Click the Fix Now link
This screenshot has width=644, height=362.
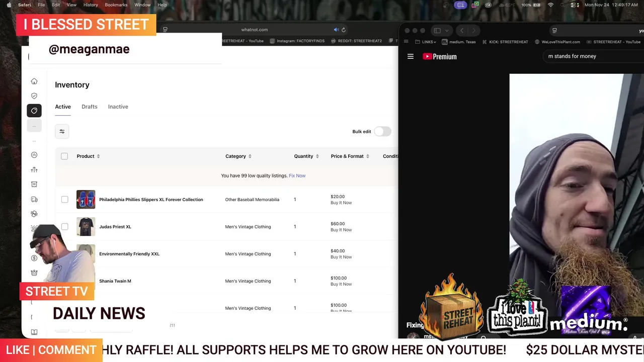(297, 176)
